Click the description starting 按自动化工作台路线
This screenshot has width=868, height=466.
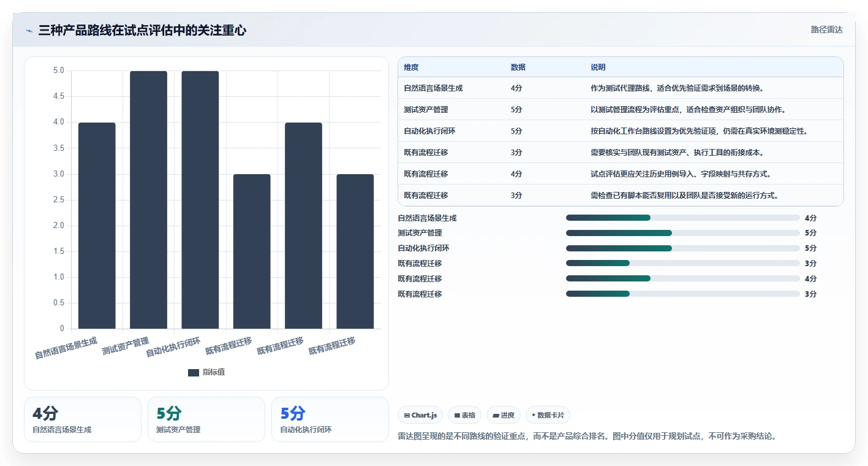(x=699, y=131)
